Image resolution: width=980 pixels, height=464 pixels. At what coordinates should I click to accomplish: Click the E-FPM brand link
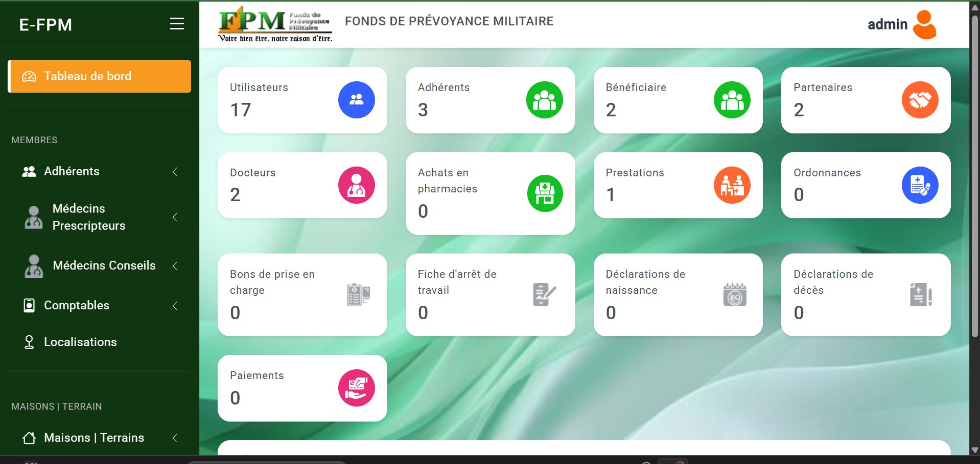pos(46,25)
